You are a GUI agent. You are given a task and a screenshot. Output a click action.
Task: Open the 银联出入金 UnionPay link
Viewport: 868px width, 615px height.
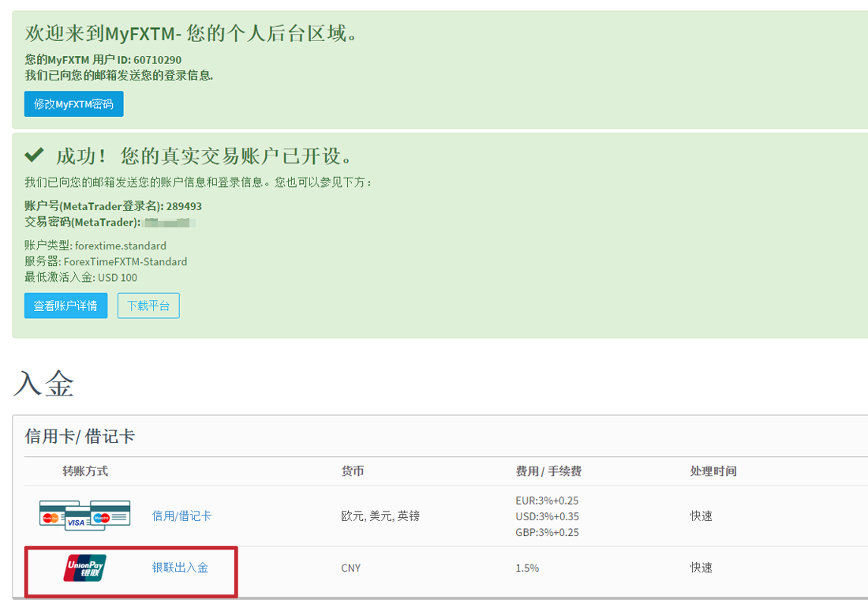pos(180,568)
